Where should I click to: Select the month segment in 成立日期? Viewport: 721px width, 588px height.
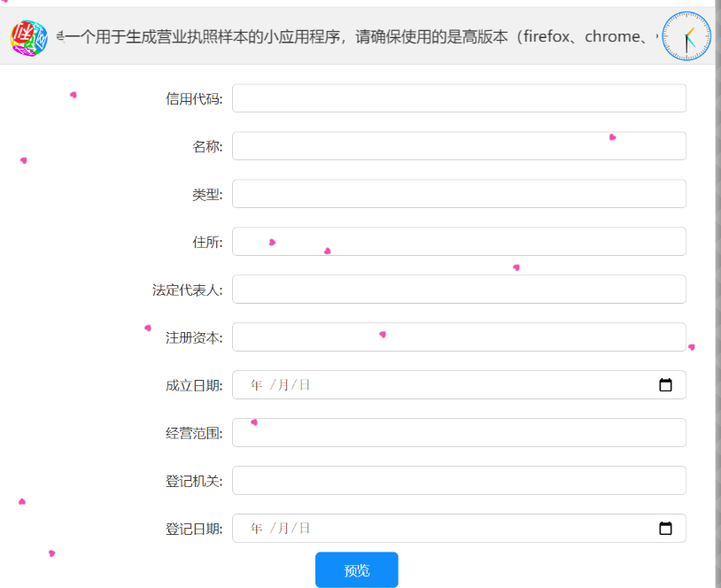click(283, 385)
